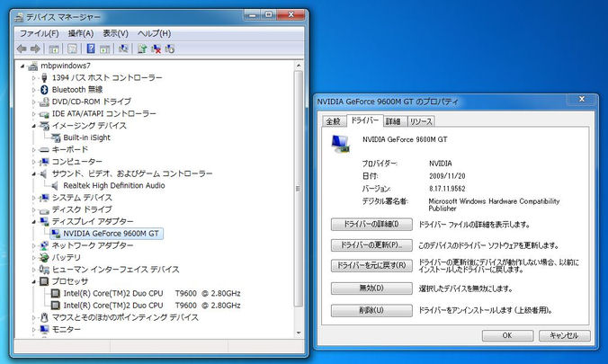Click the モニター icon
Image resolution: width=608 pixels, height=364 pixels.
[44, 330]
